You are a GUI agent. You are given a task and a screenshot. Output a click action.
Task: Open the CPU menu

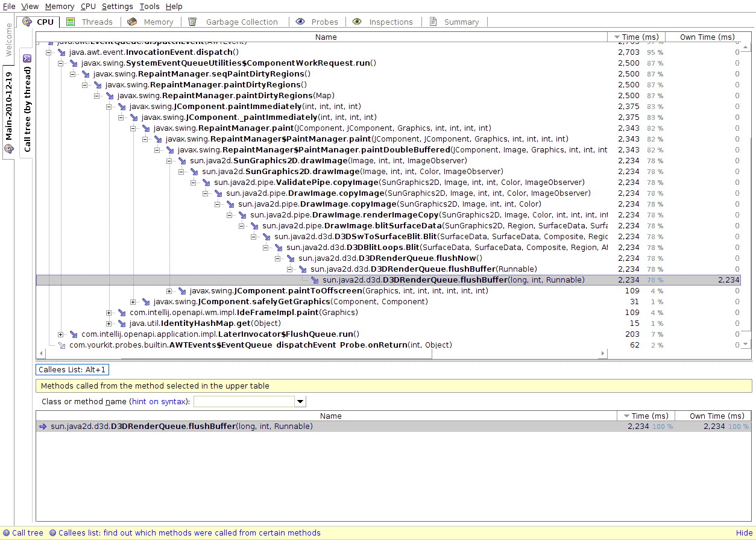88,6
